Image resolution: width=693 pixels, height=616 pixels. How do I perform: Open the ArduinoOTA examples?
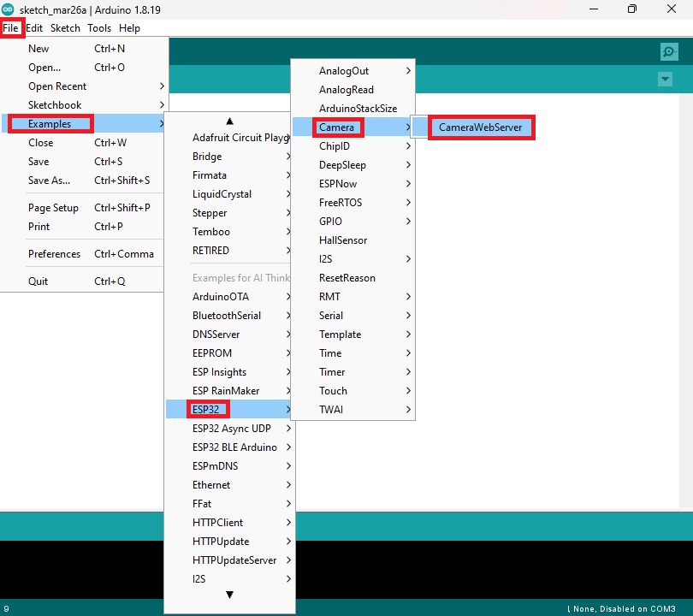228,297
